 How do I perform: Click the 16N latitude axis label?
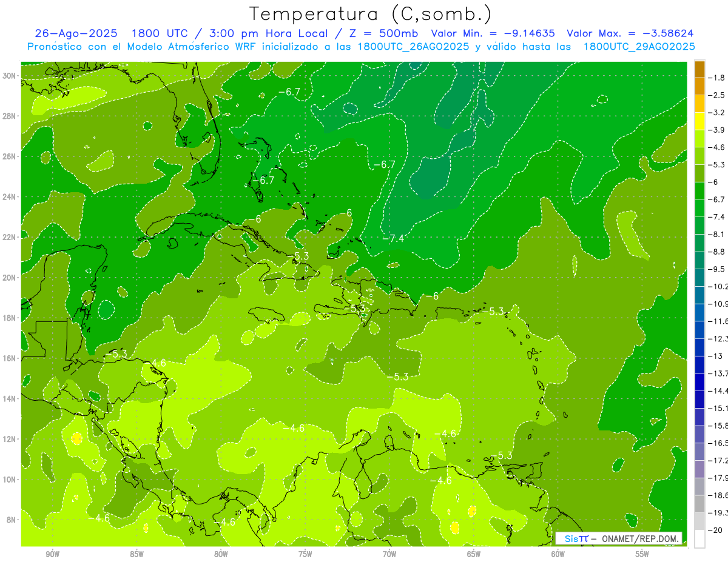[10, 358]
